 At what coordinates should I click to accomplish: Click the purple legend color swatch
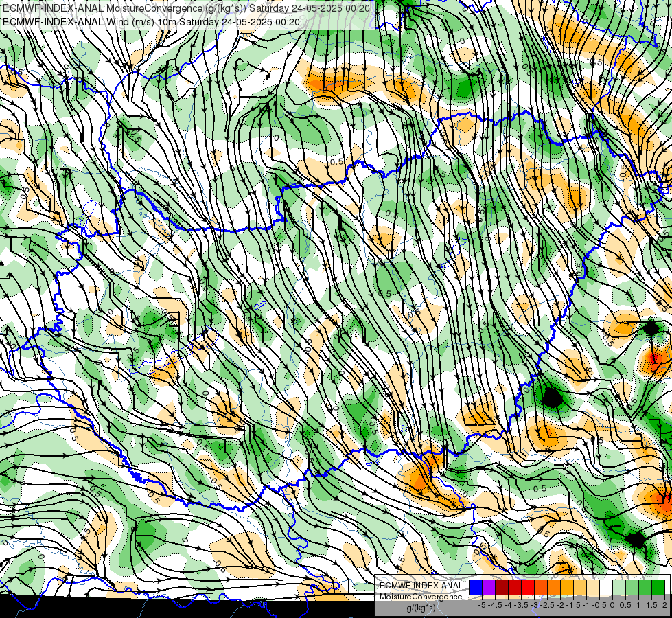pos(489,587)
